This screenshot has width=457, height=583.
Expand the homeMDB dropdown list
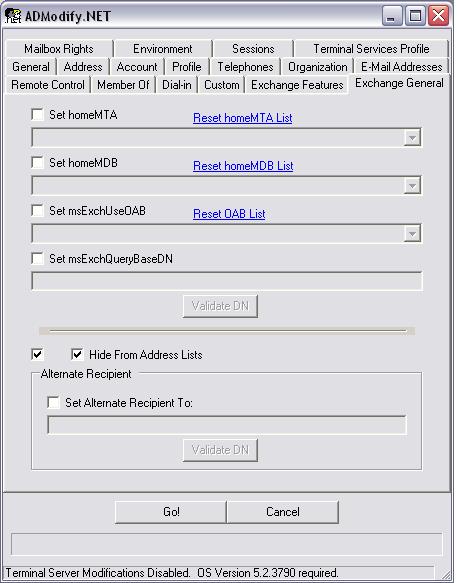(412, 186)
